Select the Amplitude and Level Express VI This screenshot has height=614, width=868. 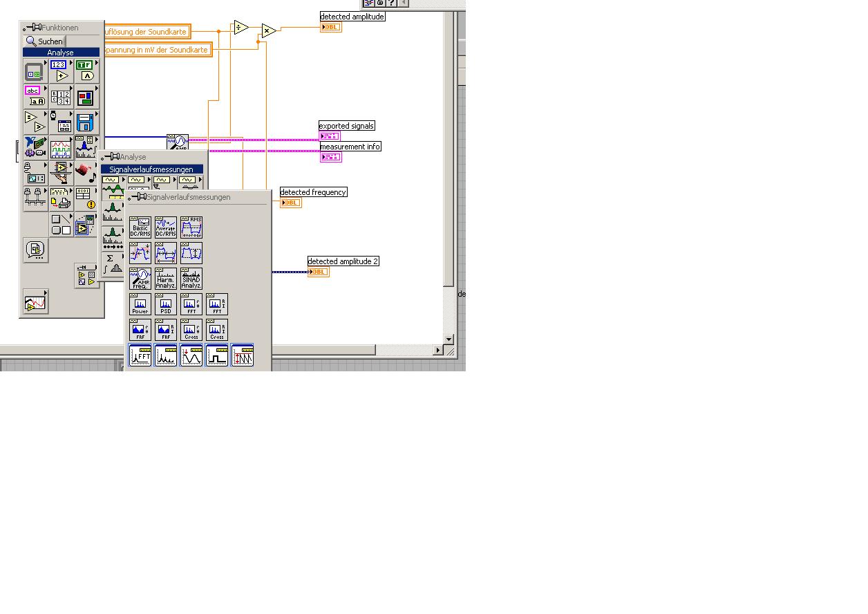pos(243,355)
